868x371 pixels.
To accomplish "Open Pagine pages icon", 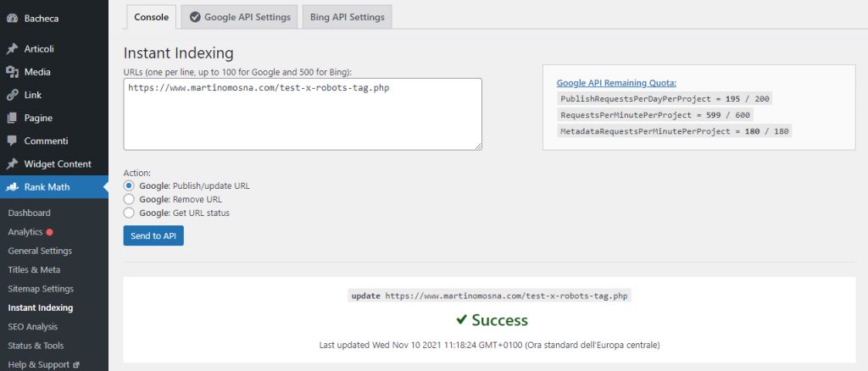I will click(x=12, y=118).
